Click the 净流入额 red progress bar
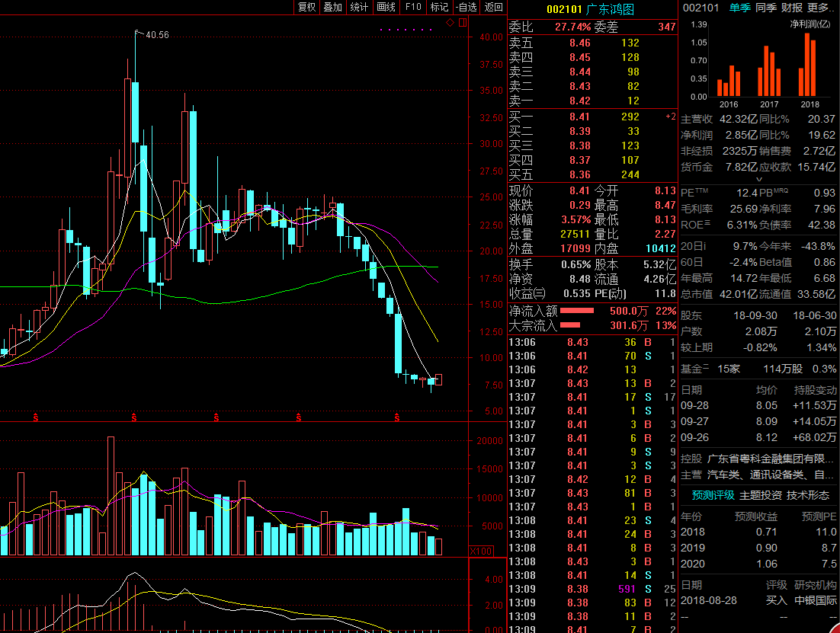Image resolution: width=840 pixels, height=633 pixels. coord(576,311)
